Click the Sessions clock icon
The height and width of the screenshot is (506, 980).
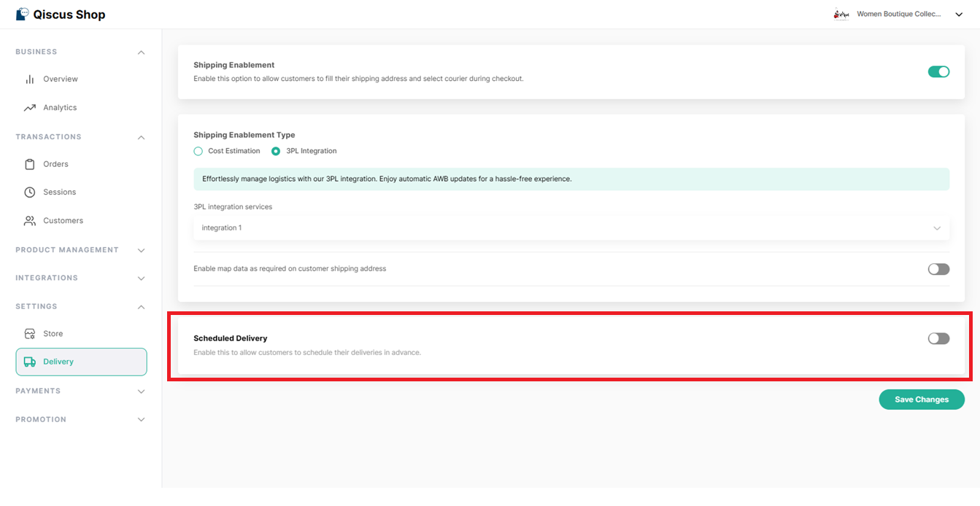30,192
